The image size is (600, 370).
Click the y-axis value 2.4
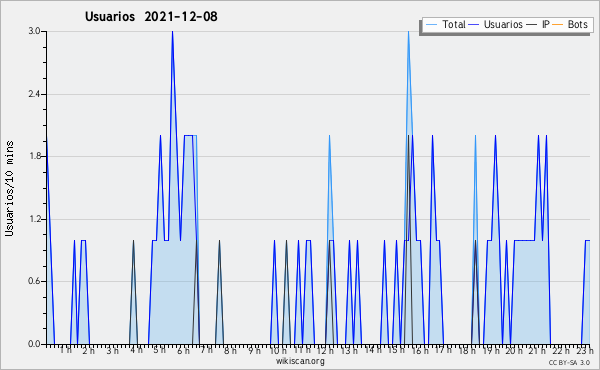pos(34,94)
